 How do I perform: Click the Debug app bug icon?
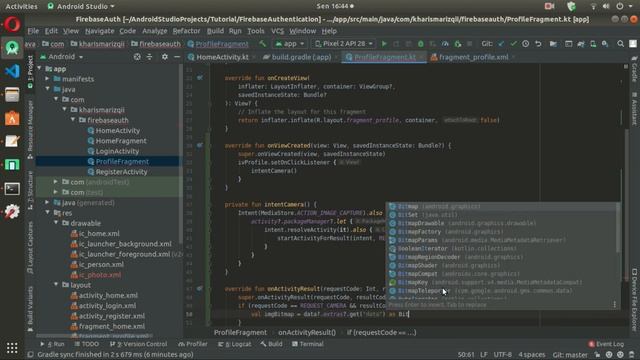421,44
